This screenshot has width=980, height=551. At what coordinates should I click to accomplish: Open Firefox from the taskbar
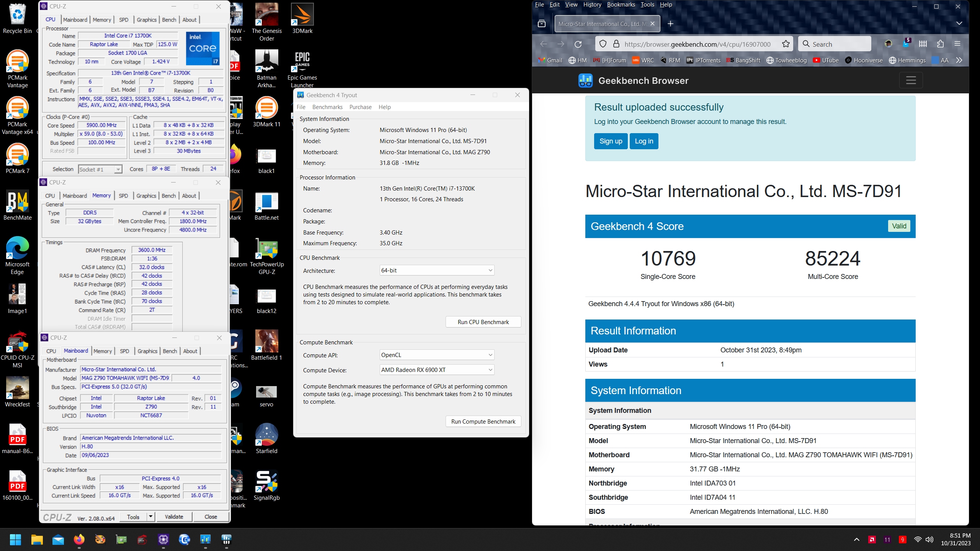point(79,540)
